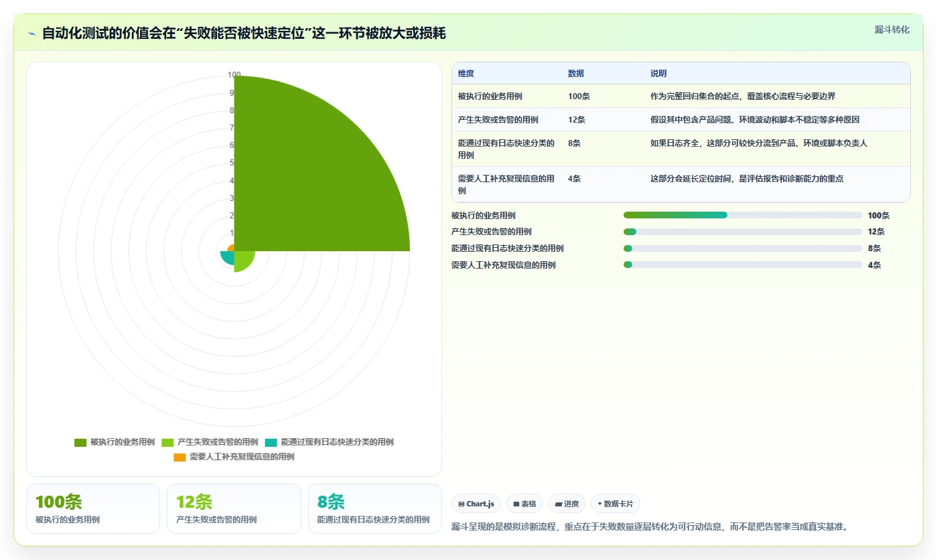Toggle 能通过现有日志快速分类的用例 legend item
937x560 pixels.
pos(330,442)
